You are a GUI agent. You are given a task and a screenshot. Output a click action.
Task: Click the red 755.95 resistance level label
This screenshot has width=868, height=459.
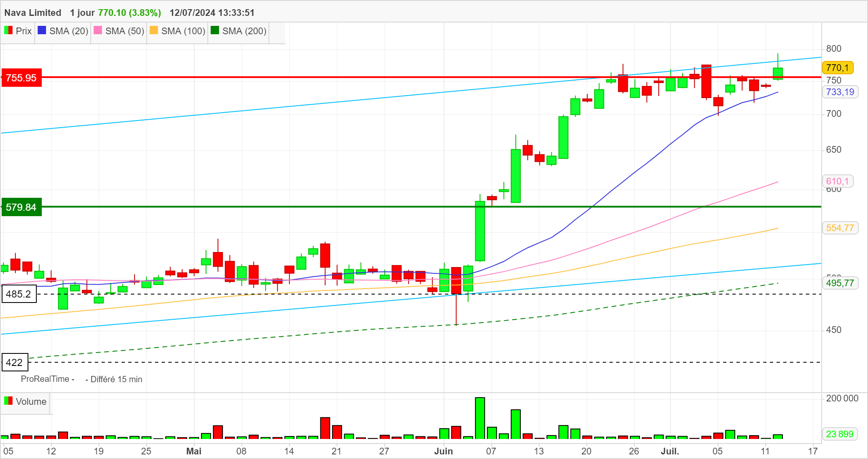(22, 78)
